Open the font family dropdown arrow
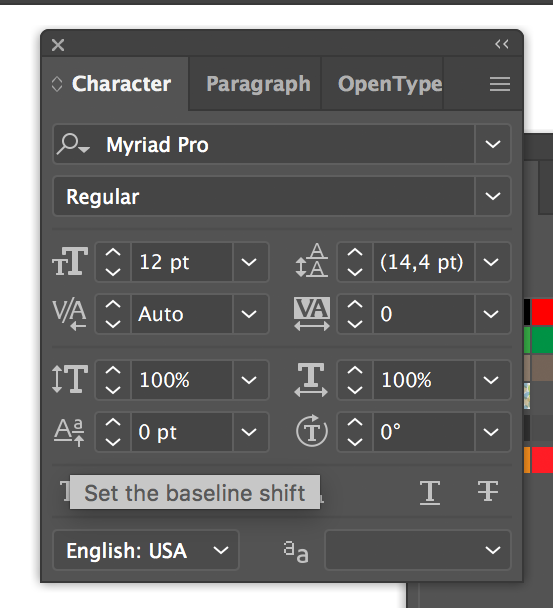This screenshot has width=553, height=608. coord(493,144)
